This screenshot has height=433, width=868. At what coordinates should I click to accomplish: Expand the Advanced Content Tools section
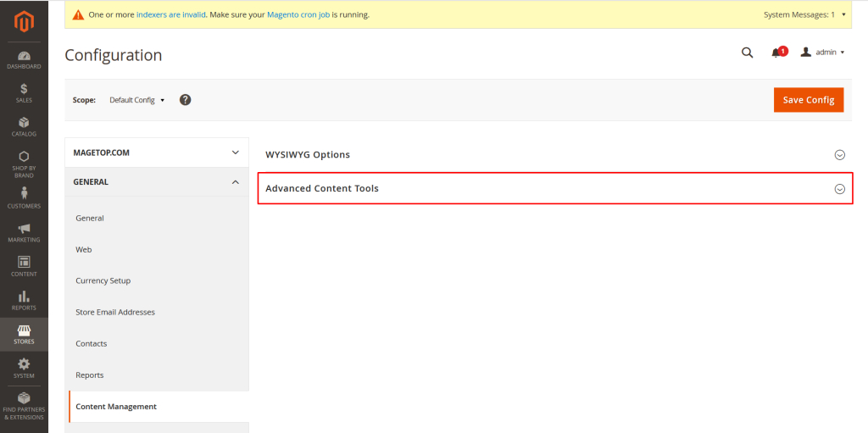[839, 189]
